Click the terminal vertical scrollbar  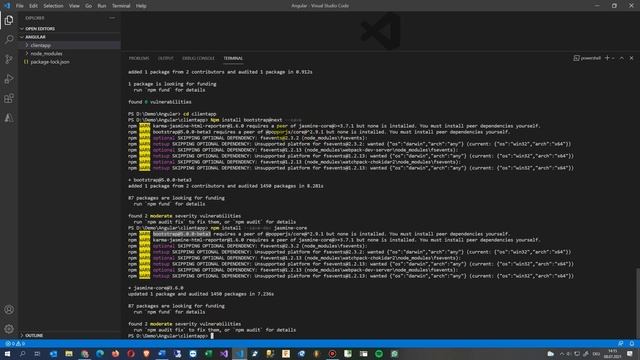coord(637,303)
